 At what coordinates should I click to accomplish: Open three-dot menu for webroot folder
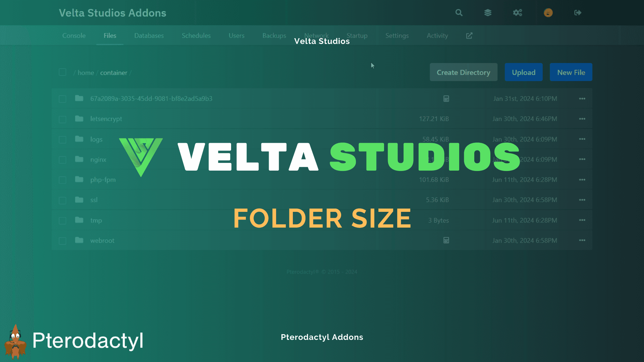tap(582, 240)
